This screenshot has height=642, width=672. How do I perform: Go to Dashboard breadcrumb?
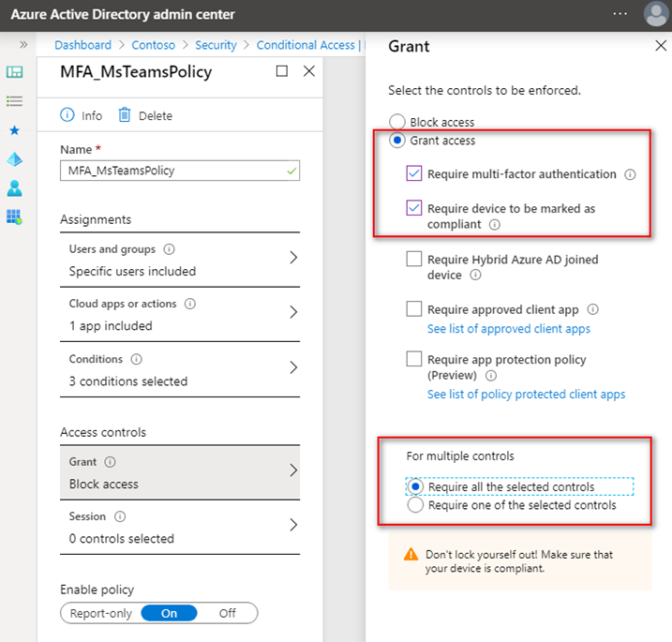coord(82,45)
